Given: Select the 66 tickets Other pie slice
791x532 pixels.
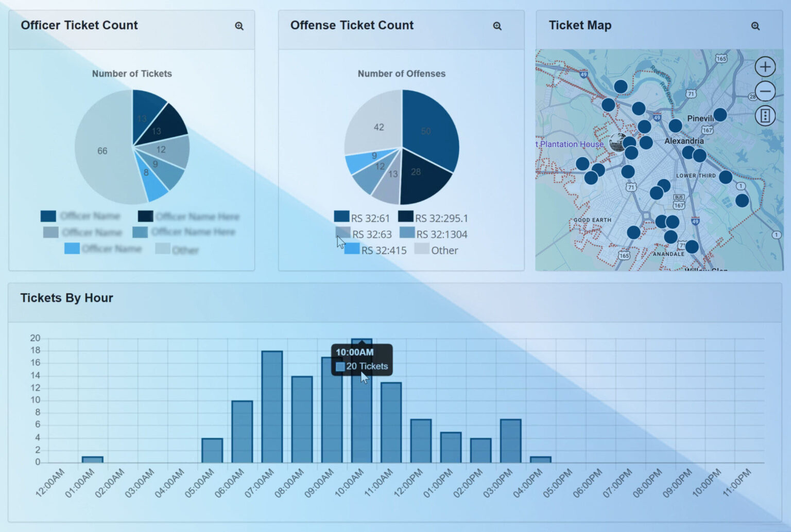Looking at the screenshot, I should click(102, 151).
